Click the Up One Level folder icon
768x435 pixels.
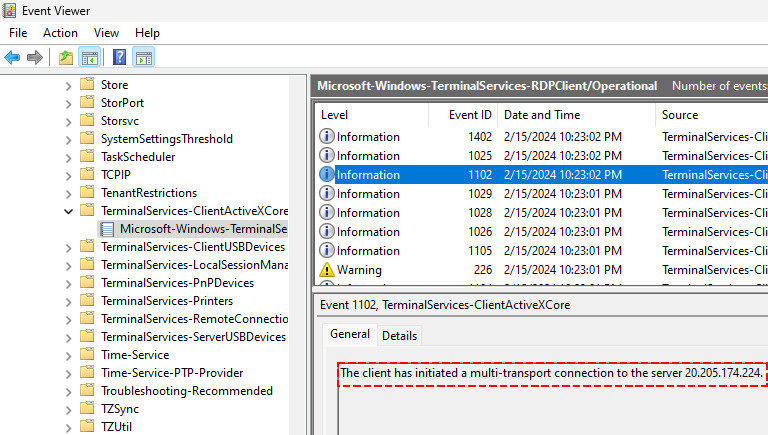coord(66,57)
